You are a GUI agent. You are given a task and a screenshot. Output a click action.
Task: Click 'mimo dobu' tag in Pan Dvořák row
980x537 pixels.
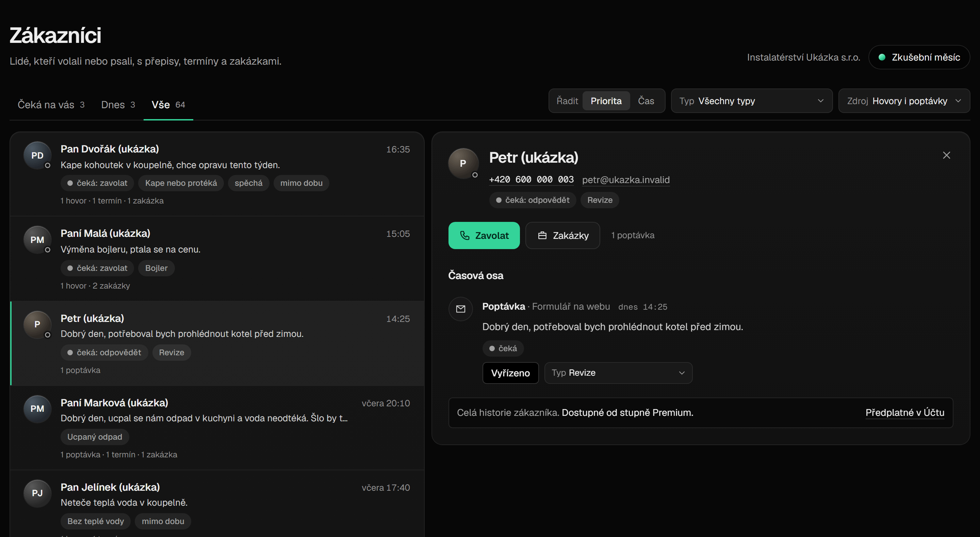(301, 183)
